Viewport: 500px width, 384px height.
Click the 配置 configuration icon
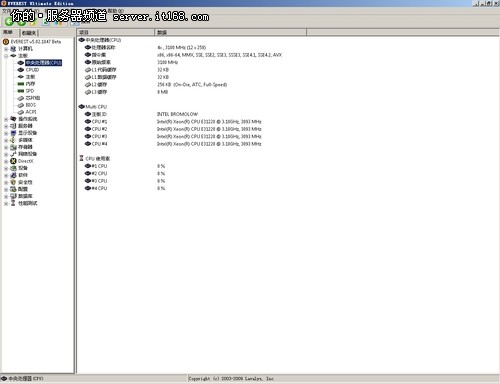click(13, 189)
